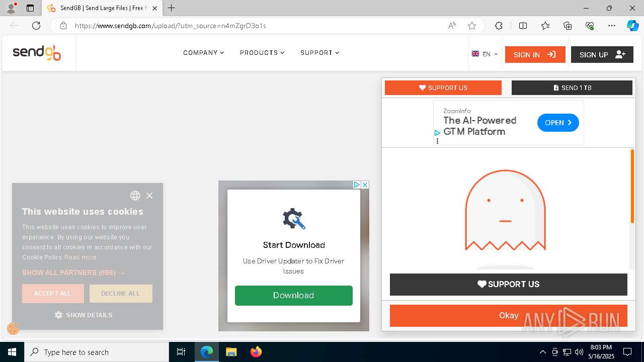This screenshot has height=362, width=644.
Task: Click the ghost illustration
Action: coord(505,210)
